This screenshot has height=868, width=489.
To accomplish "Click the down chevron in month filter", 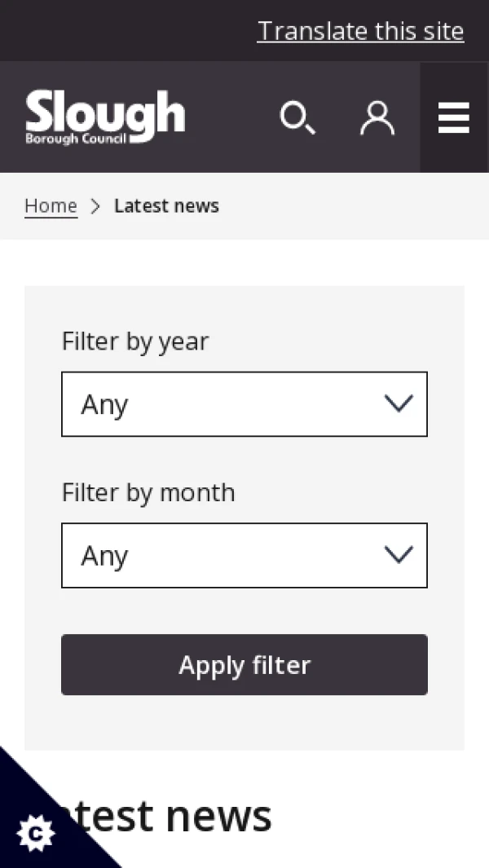I will pyautogui.click(x=399, y=555).
